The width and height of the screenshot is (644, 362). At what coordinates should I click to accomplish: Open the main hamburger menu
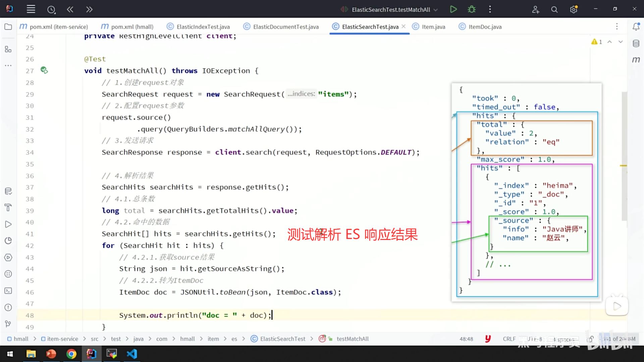click(31, 9)
